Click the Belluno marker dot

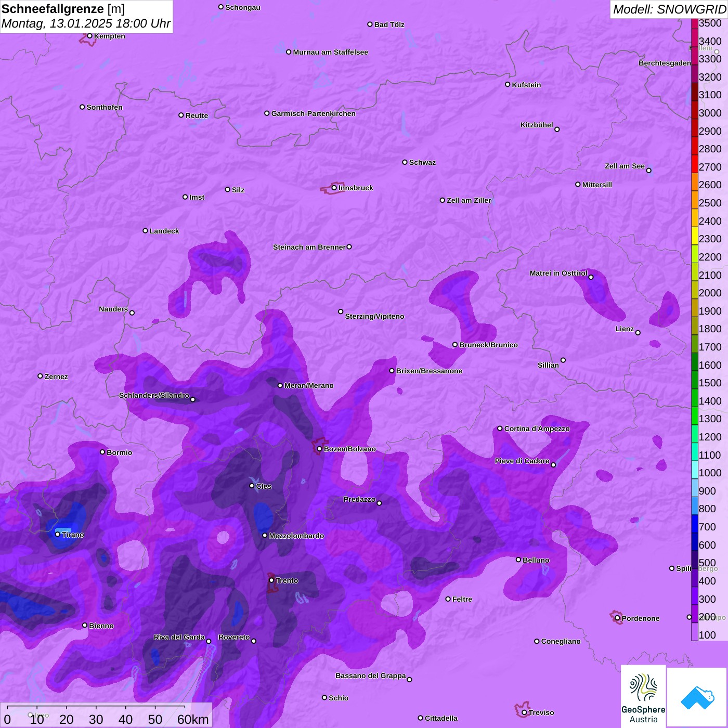click(518, 560)
